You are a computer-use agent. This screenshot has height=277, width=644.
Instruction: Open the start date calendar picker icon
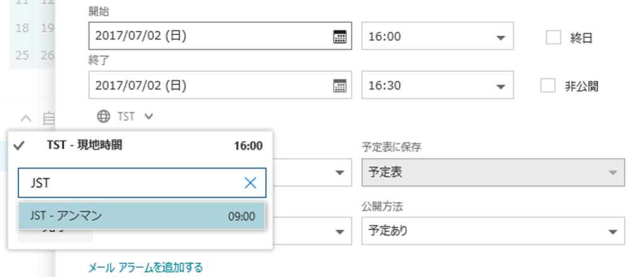(339, 37)
